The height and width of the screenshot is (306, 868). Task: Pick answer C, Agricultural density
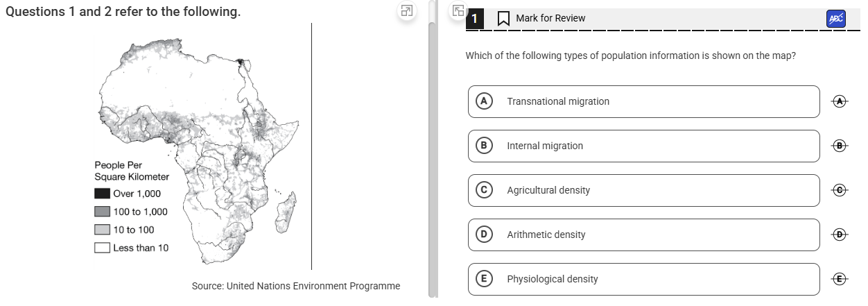point(643,190)
